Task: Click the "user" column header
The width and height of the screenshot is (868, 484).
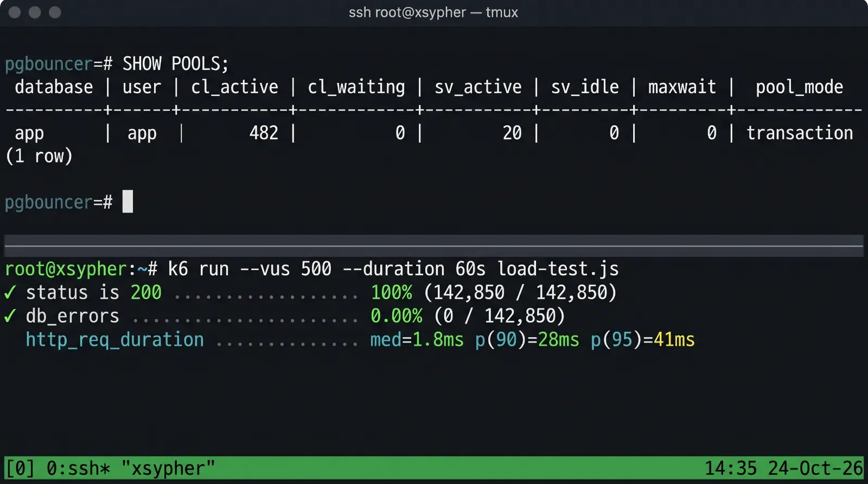Action: pyautogui.click(x=142, y=87)
